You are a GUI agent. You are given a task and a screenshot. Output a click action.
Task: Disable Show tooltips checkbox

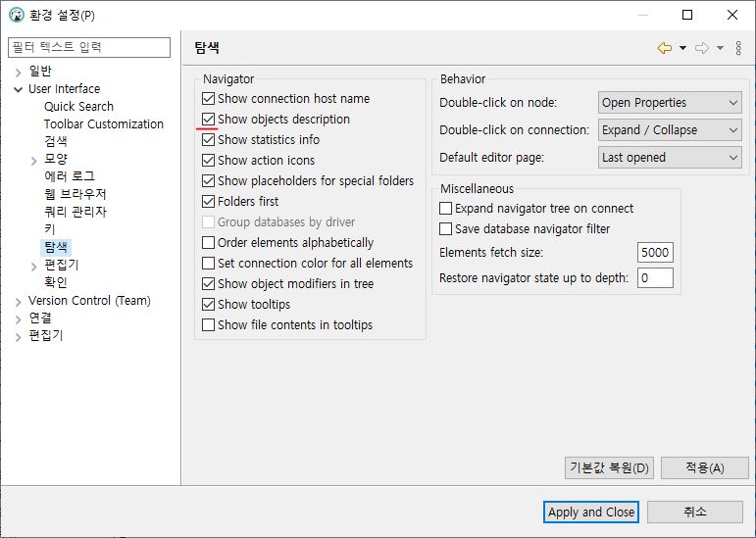pyautogui.click(x=208, y=305)
